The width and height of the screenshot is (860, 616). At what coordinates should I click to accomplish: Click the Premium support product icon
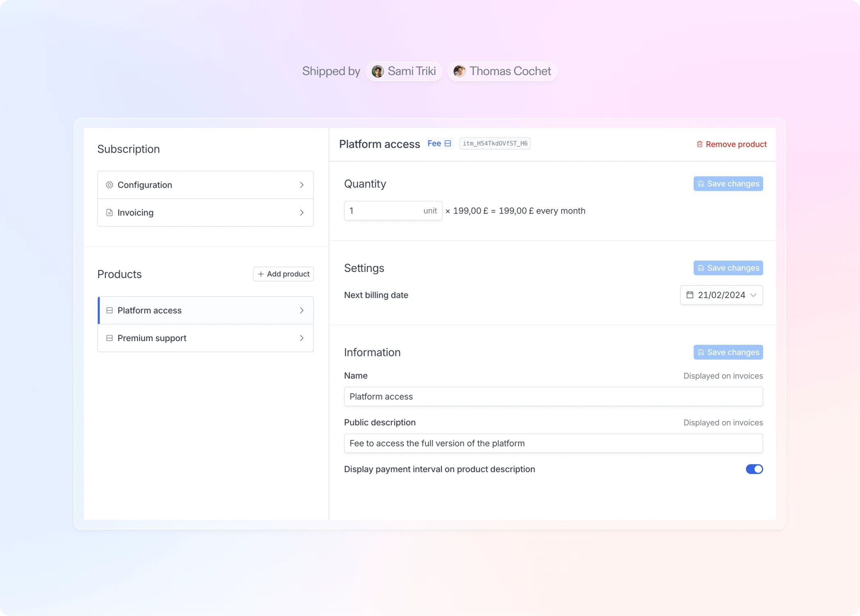pyautogui.click(x=110, y=338)
